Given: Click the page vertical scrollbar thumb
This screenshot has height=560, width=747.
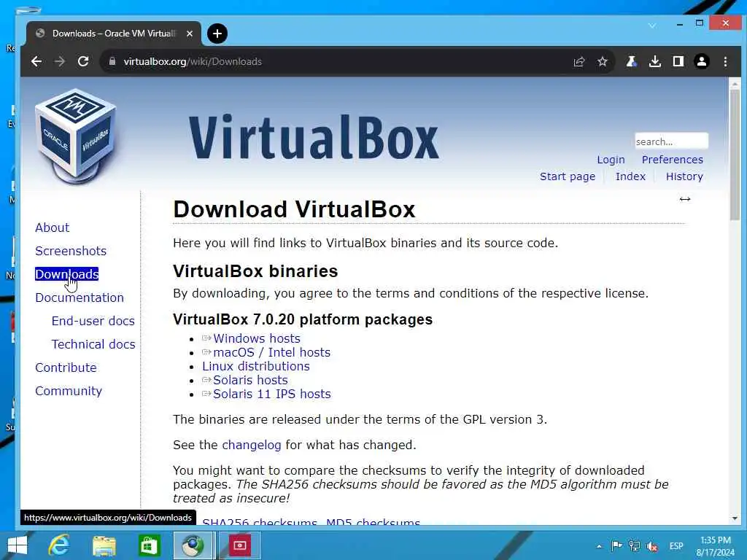Looking at the screenshot, I should (735, 155).
